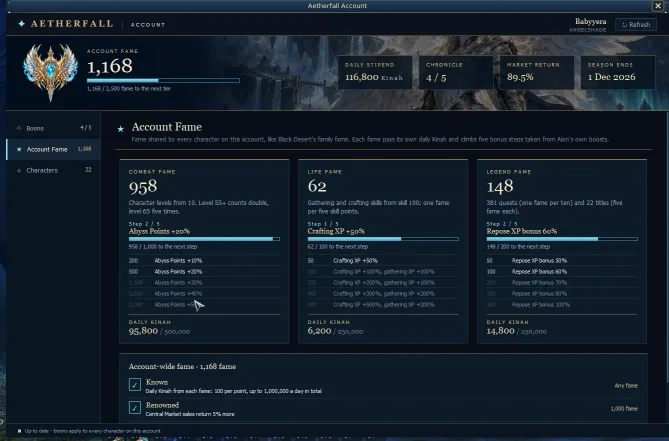Click the Repose XP bonus 100% row
The image size is (669, 441).
[x=562, y=305]
